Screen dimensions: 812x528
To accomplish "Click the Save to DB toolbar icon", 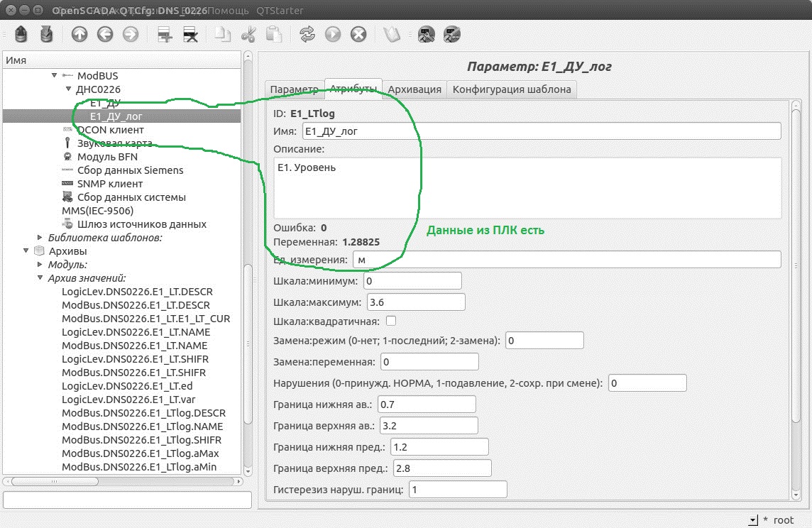I will pos(47,34).
